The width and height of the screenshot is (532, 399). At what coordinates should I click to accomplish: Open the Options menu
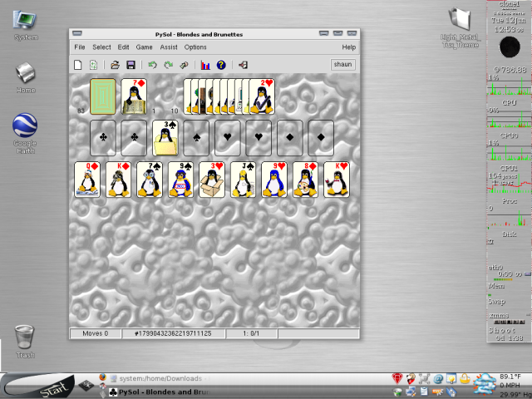[x=195, y=47]
